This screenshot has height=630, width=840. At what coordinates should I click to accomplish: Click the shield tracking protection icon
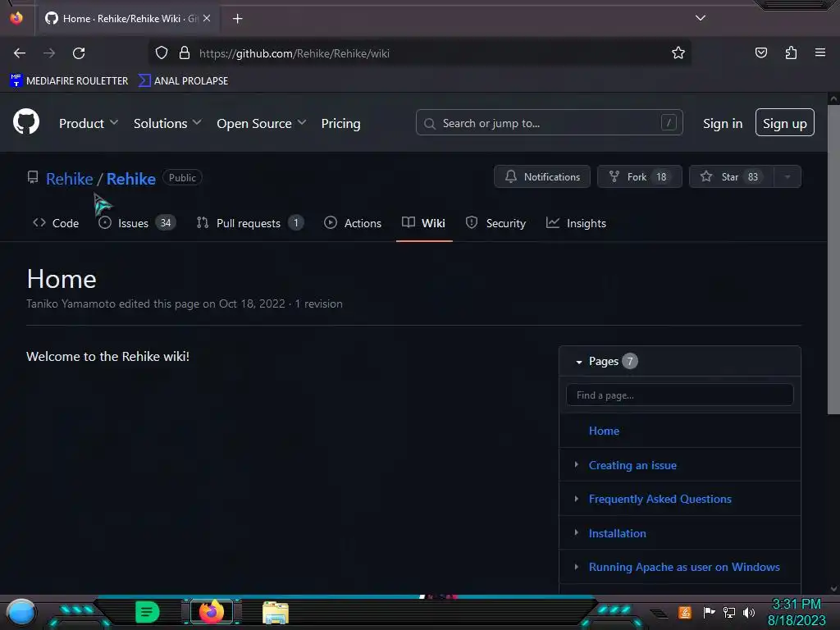[x=162, y=53]
